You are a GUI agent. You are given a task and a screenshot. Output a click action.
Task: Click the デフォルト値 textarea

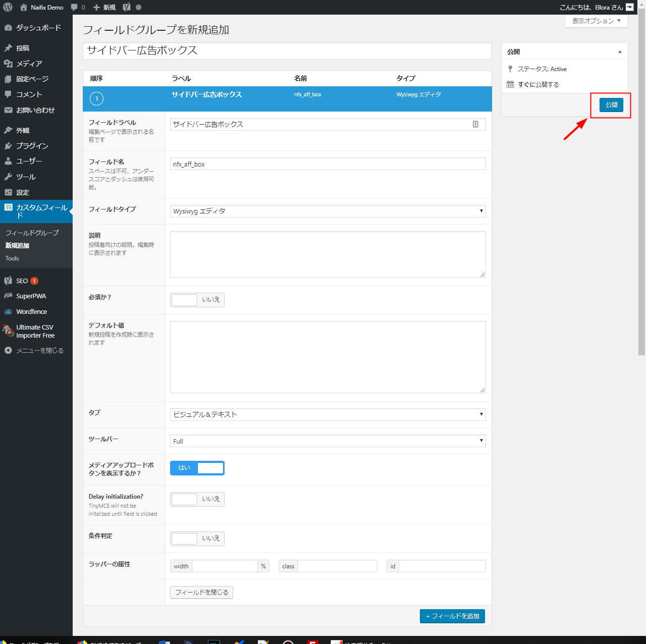coord(328,357)
